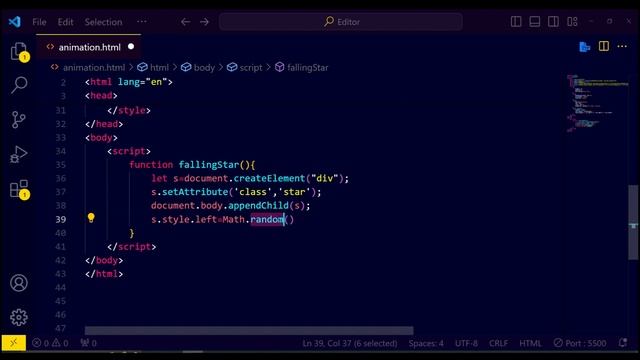This screenshot has width=640, height=360.
Task: Click the code minimap
Action: coord(598,103)
